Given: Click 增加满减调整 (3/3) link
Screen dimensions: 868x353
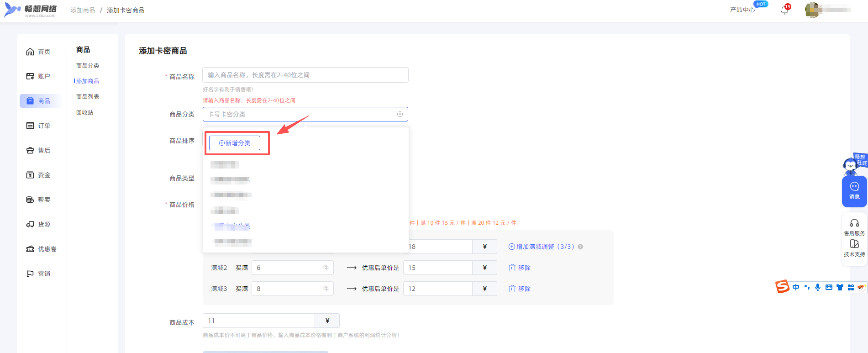Looking at the screenshot, I should (x=541, y=247).
